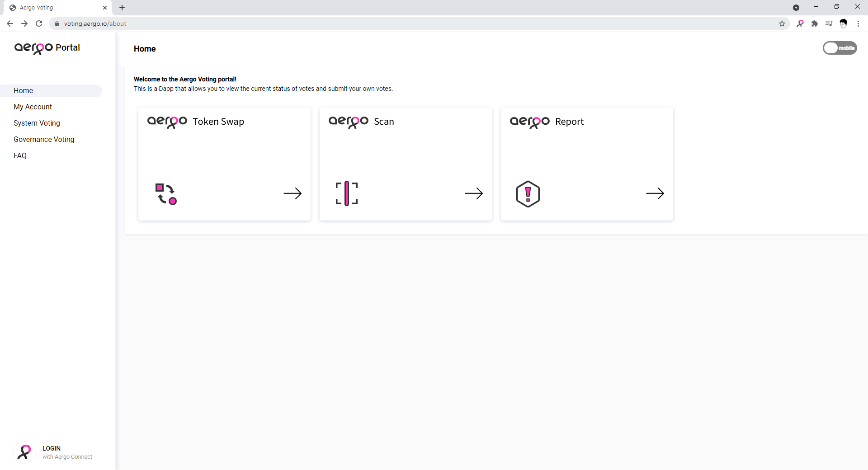Open the Chrome three-dot menu
This screenshot has width=868, height=470.
[858, 23]
